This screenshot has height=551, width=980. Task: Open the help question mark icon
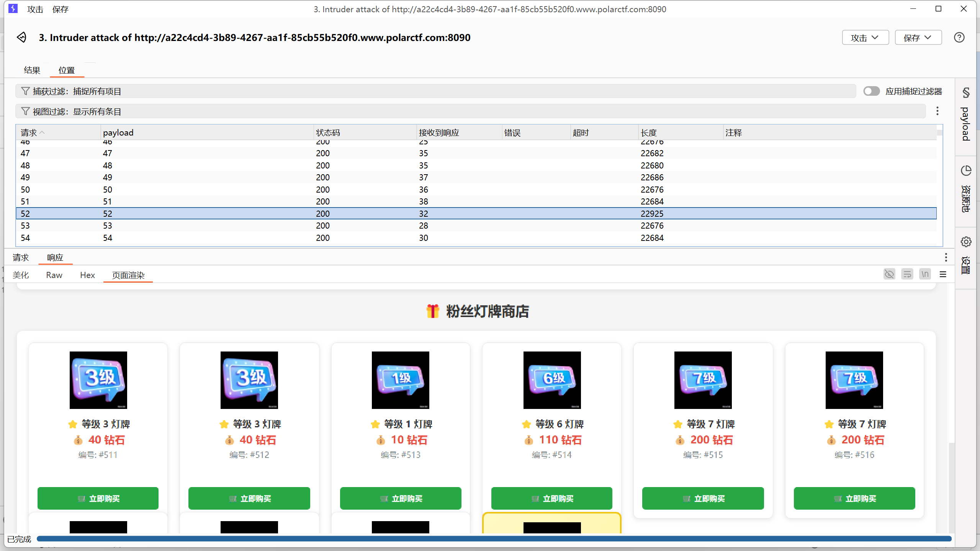click(959, 38)
